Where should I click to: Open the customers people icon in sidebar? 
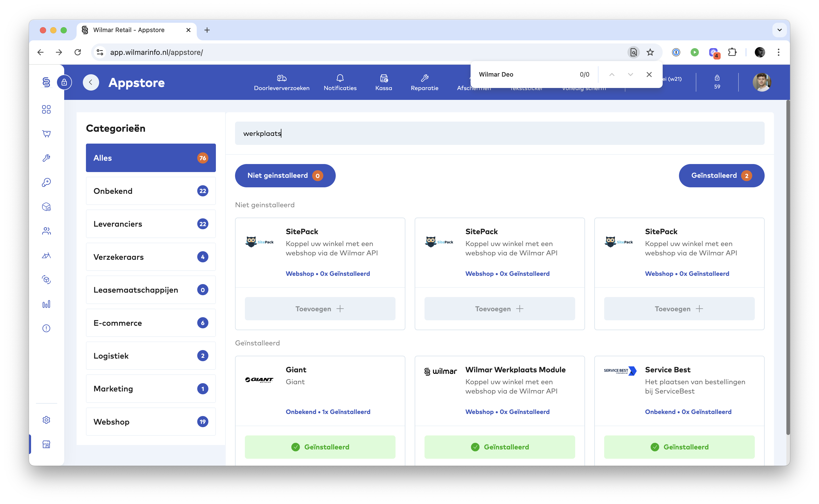point(46,231)
